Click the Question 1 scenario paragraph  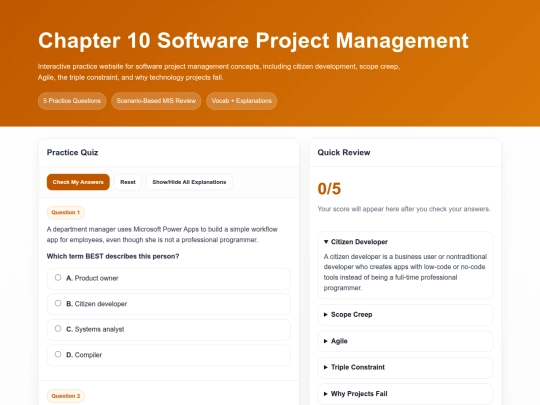162,235
